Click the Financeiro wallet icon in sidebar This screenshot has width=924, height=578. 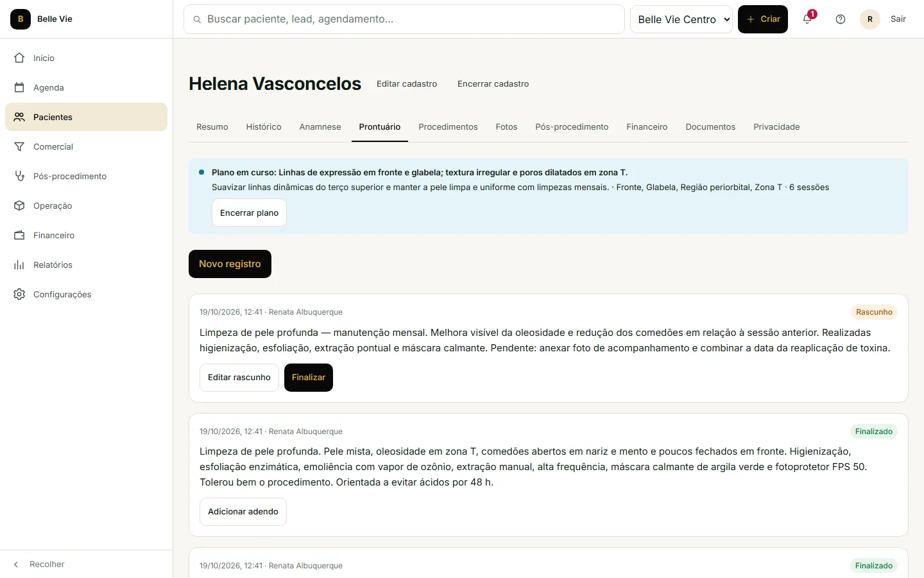click(19, 235)
